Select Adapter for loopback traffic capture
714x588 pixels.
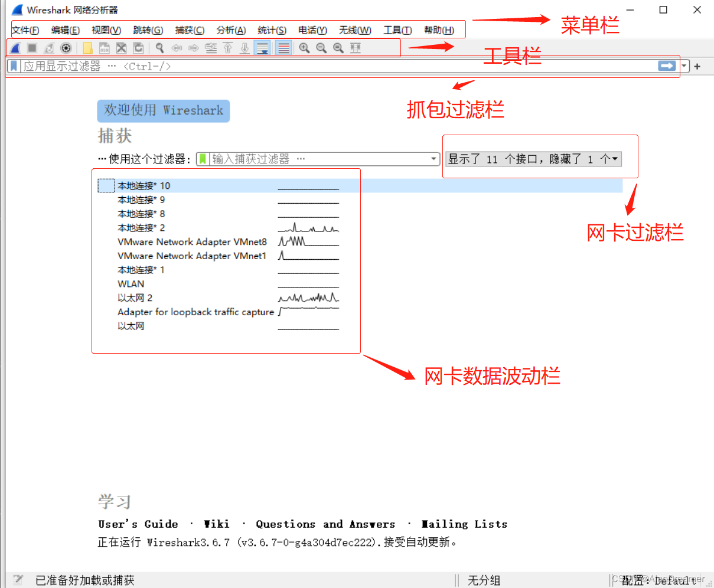(195, 312)
